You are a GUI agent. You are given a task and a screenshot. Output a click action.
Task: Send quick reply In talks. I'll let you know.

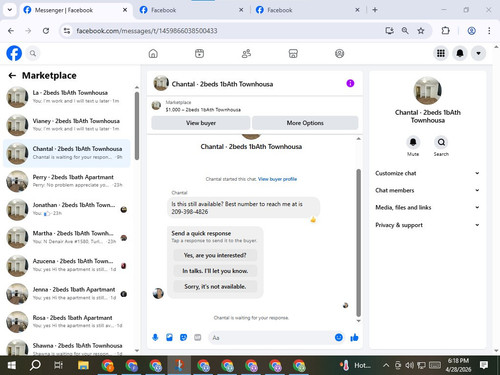pyautogui.click(x=215, y=271)
